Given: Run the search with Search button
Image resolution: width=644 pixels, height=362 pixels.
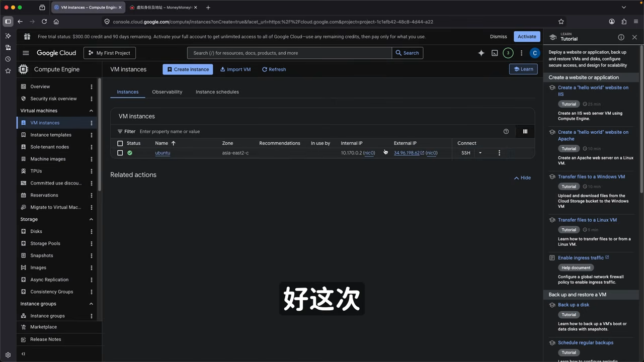Looking at the screenshot, I should pos(408,53).
